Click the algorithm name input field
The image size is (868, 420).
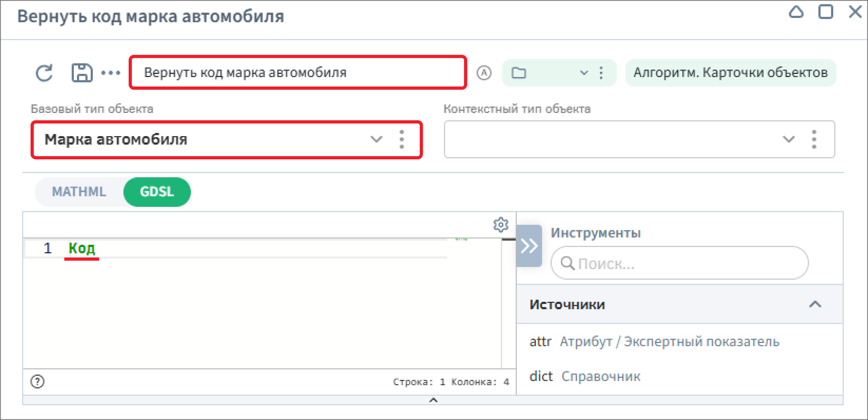298,73
